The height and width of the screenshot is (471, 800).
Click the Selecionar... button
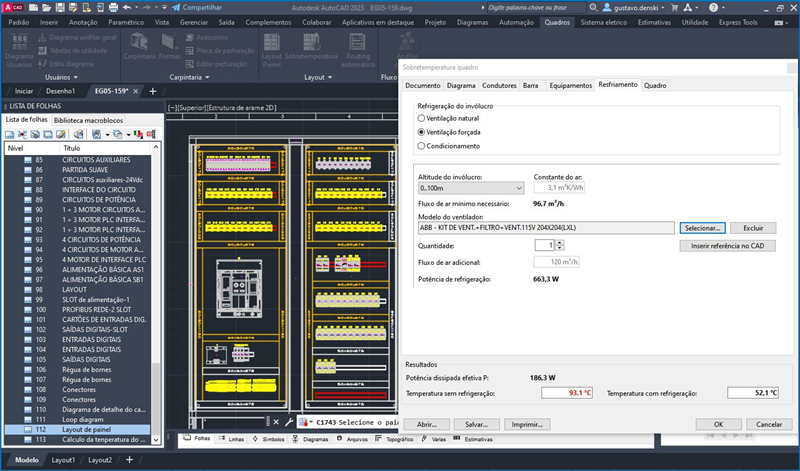[702, 228]
